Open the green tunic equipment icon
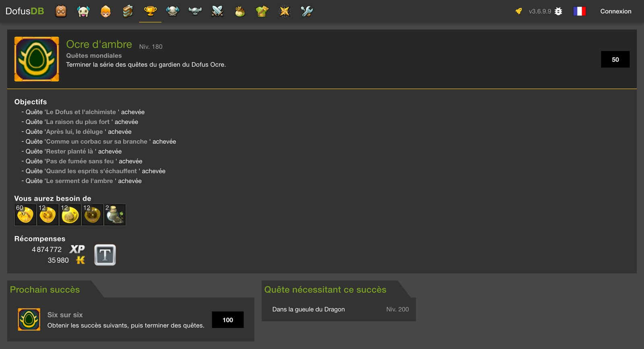 [x=262, y=11]
